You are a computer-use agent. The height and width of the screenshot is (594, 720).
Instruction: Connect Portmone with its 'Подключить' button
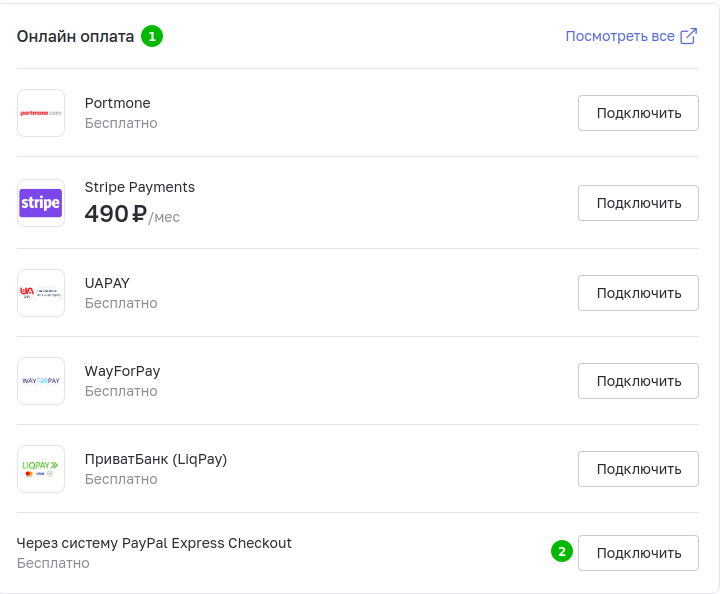[638, 113]
